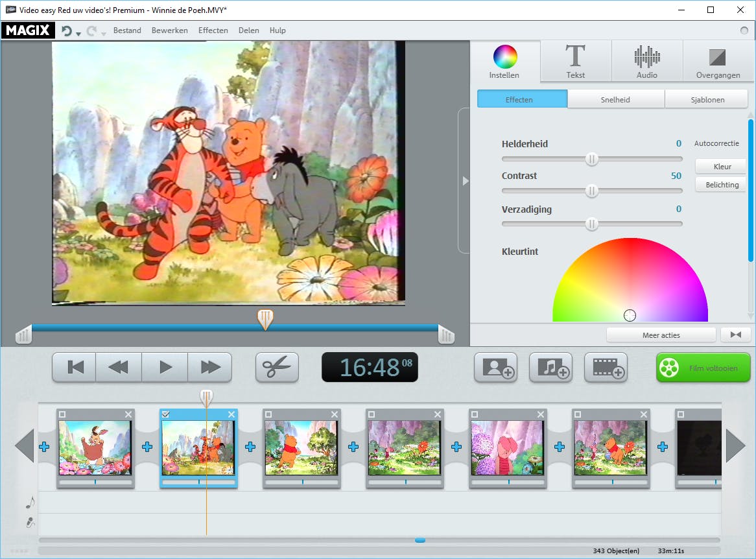Click the greyed redo arrow icon
This screenshot has height=559, width=756.
pos(91,31)
